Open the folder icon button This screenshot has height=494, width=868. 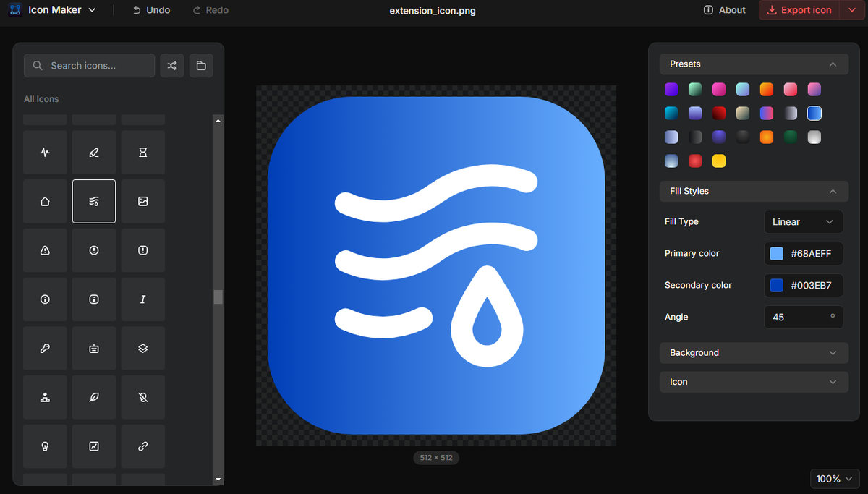pyautogui.click(x=201, y=66)
